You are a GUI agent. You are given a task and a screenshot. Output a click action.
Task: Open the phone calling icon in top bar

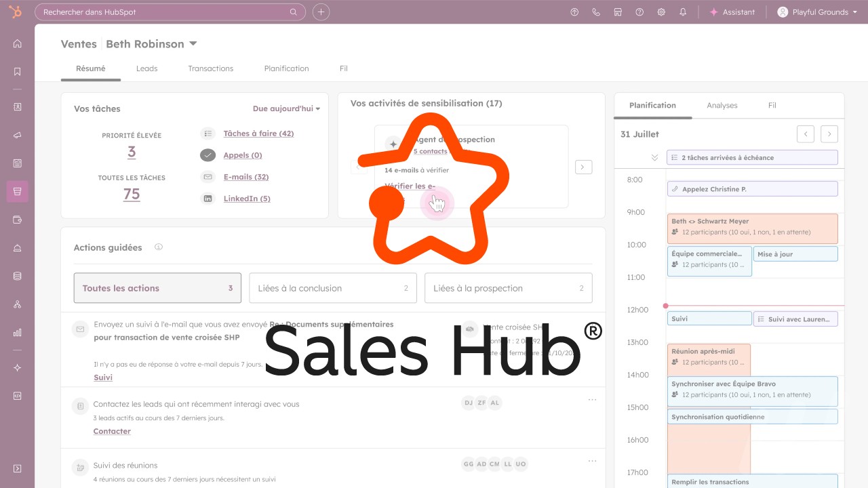pyautogui.click(x=596, y=12)
